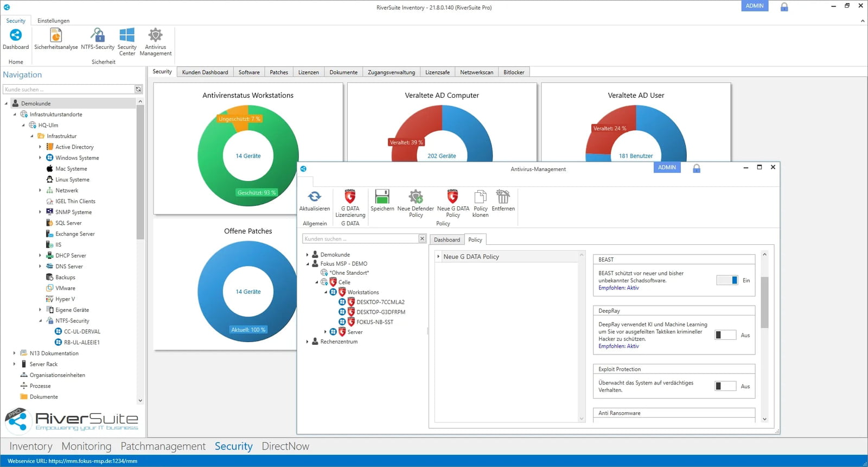Enable the DeepRay switch

(x=725, y=335)
